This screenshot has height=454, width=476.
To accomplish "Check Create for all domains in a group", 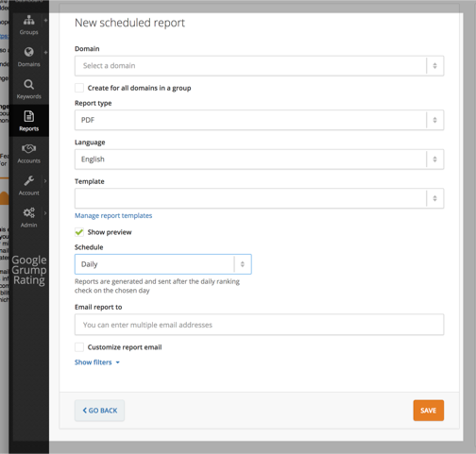I will pos(79,88).
